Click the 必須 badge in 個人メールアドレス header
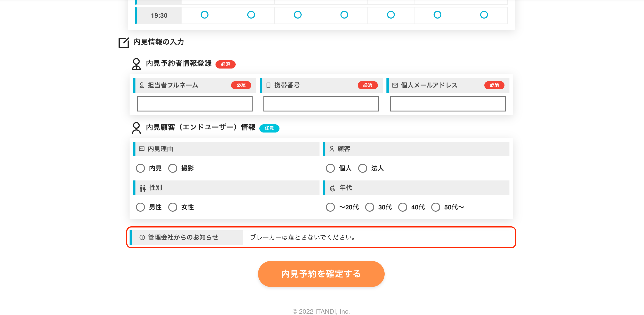Screen dimensions: 644x315 click(494, 85)
